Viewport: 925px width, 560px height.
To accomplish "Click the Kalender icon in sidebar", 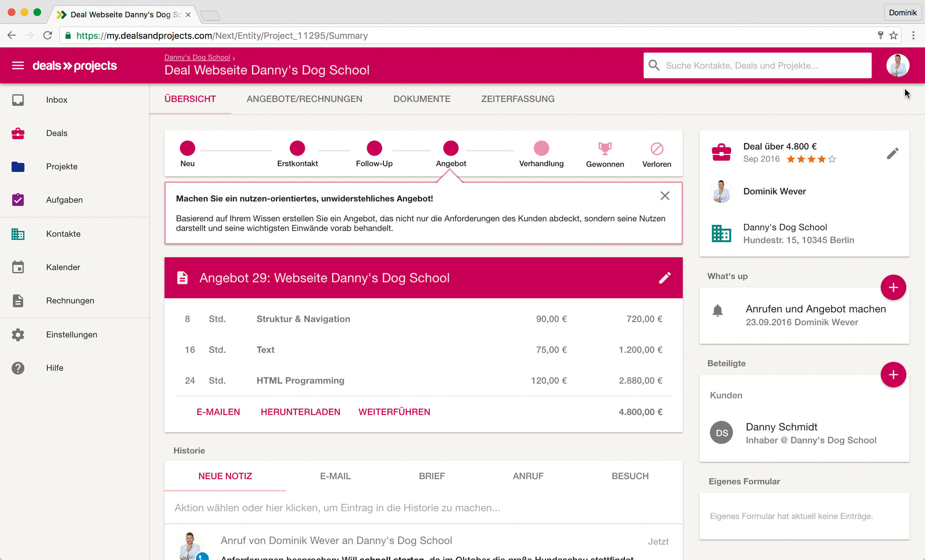I will tap(18, 267).
